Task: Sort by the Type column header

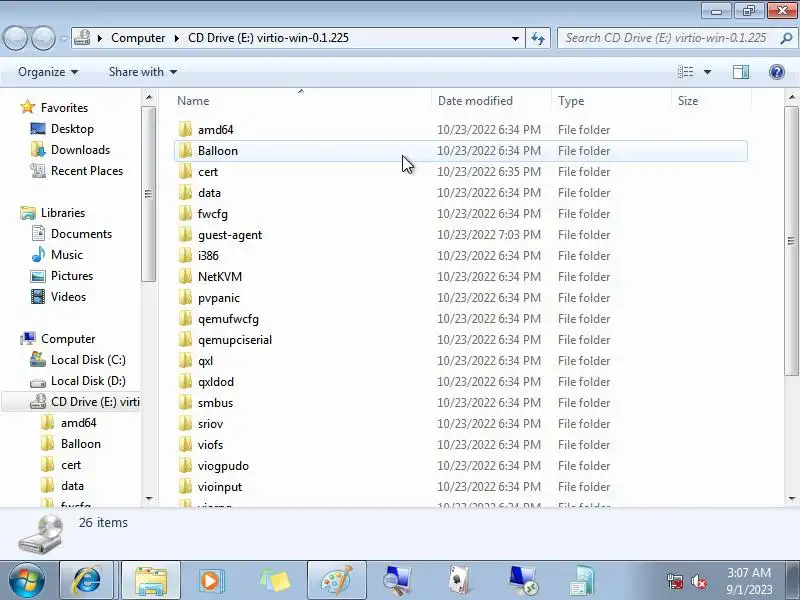Action: point(611,101)
